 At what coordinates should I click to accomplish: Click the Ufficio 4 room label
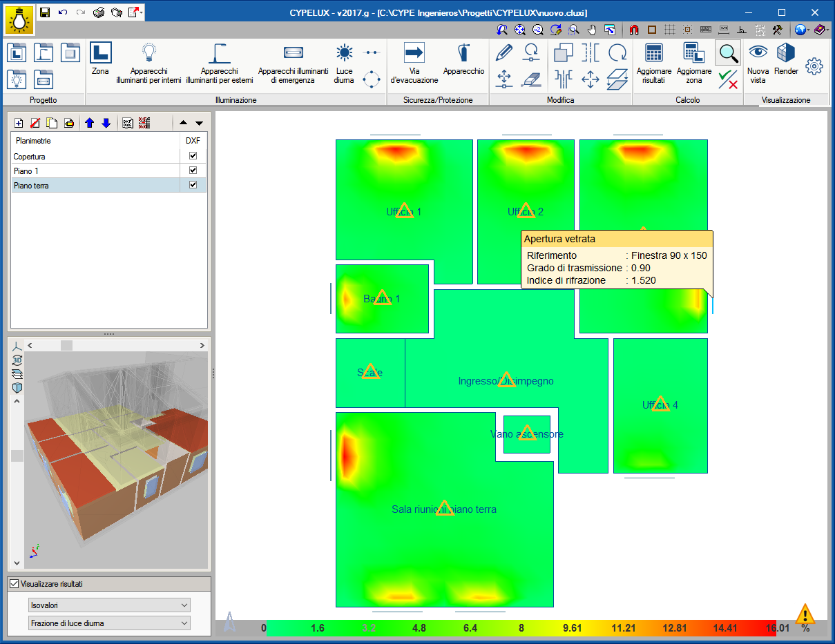(660, 405)
